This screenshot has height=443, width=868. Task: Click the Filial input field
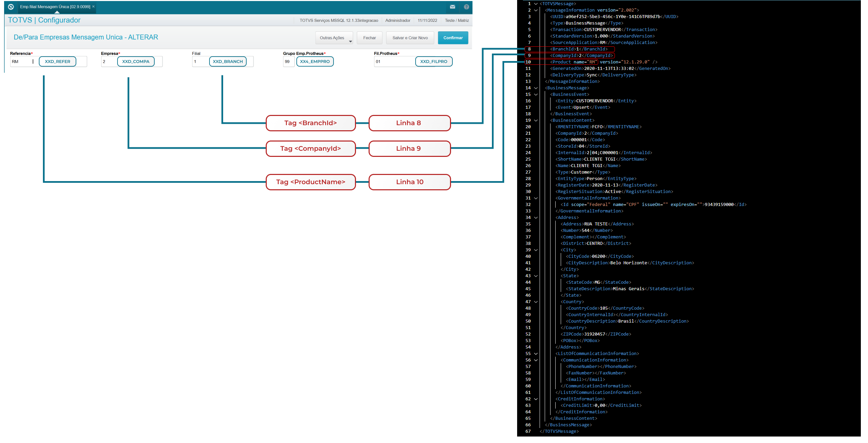tap(200, 62)
